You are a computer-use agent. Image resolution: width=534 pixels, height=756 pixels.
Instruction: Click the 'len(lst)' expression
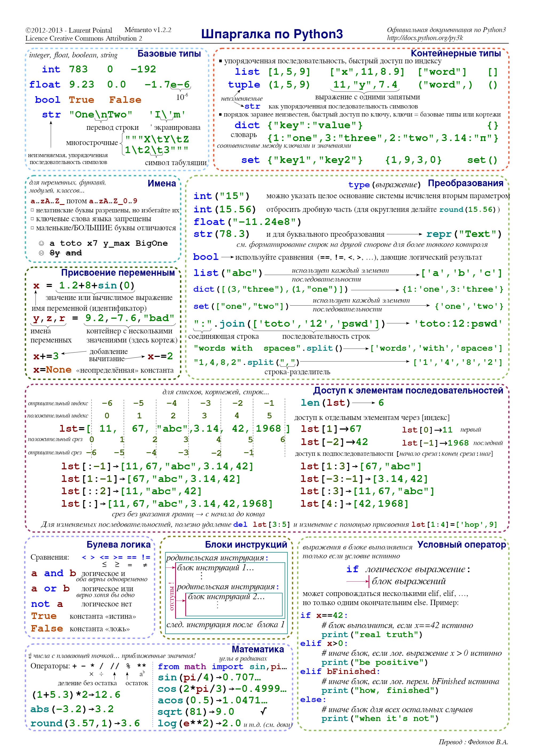point(325,403)
